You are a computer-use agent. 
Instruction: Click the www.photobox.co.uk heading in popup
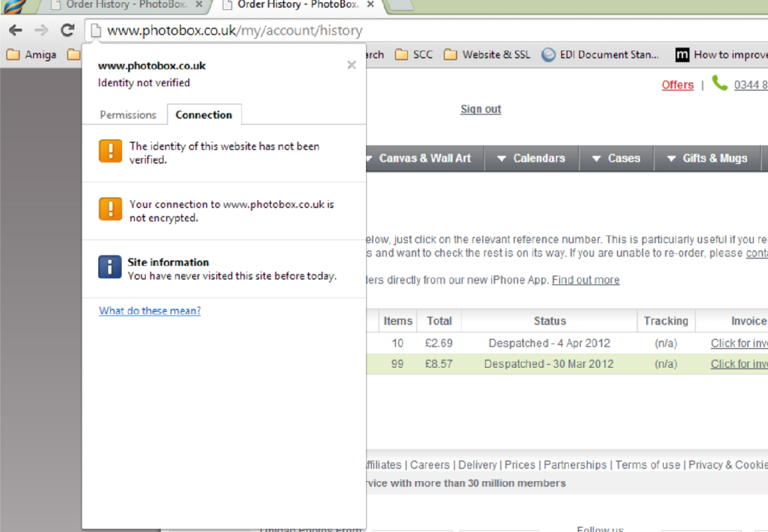click(152, 66)
